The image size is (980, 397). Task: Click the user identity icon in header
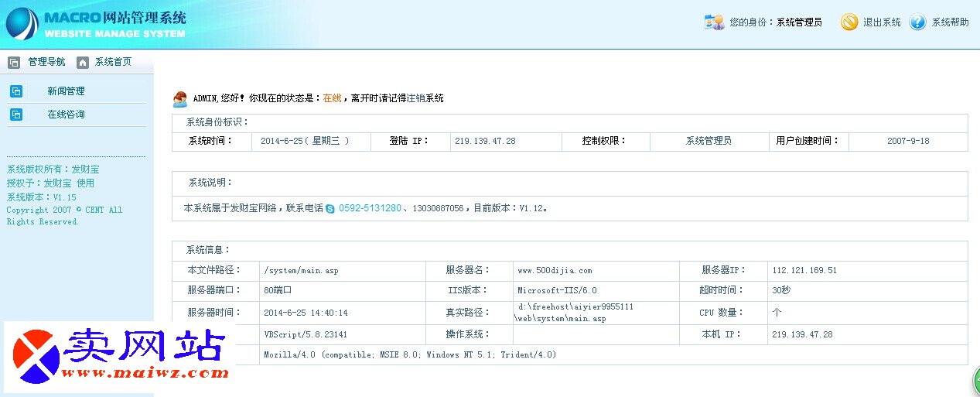714,22
